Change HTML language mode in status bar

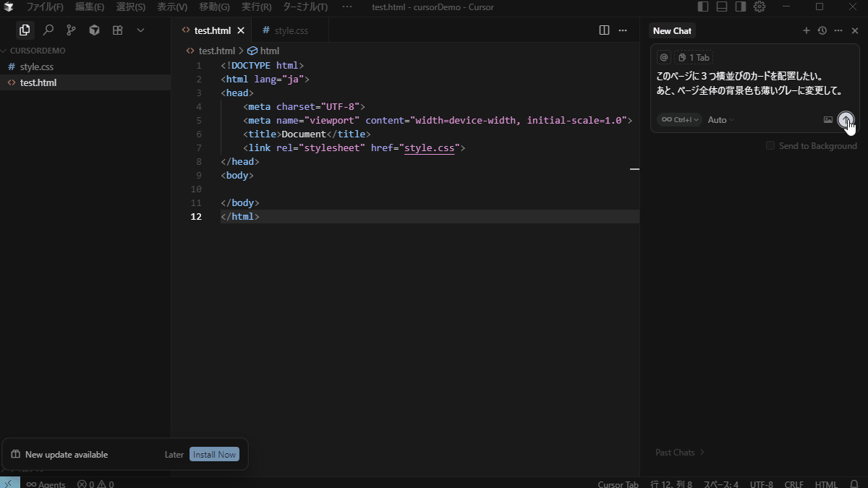(826, 484)
